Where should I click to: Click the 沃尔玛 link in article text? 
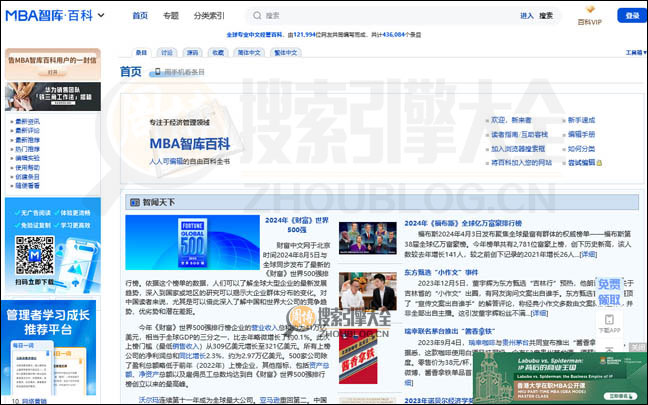[x=149, y=400]
